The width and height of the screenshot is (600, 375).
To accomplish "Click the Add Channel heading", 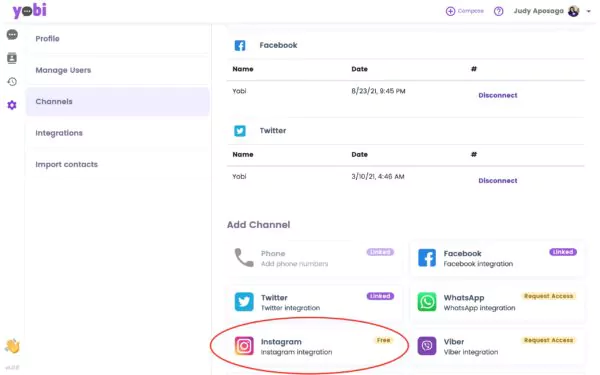I will pyautogui.click(x=259, y=225).
